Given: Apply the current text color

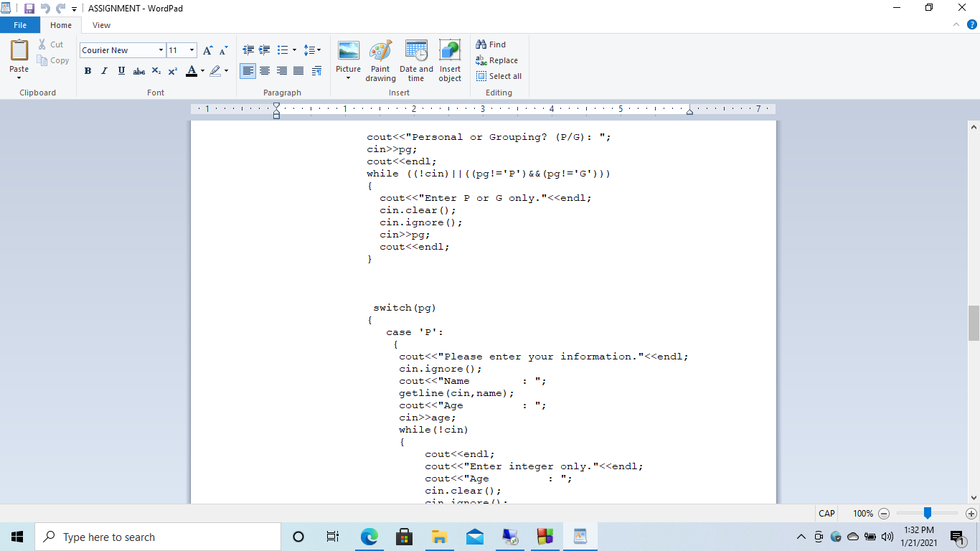Looking at the screenshot, I should [191, 71].
